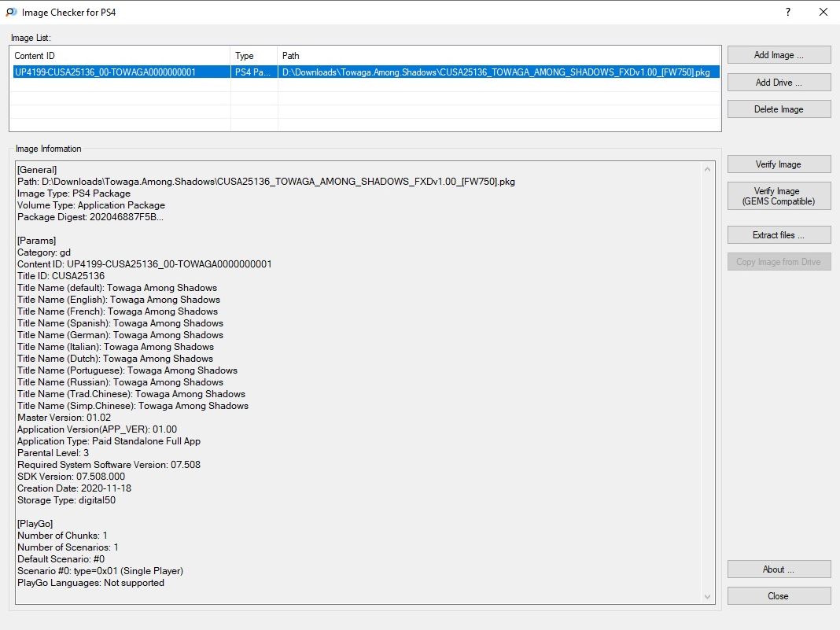Select the UP4199-CUSA25136 Content ID entry
This screenshot has width=840, height=630.
(x=105, y=72)
